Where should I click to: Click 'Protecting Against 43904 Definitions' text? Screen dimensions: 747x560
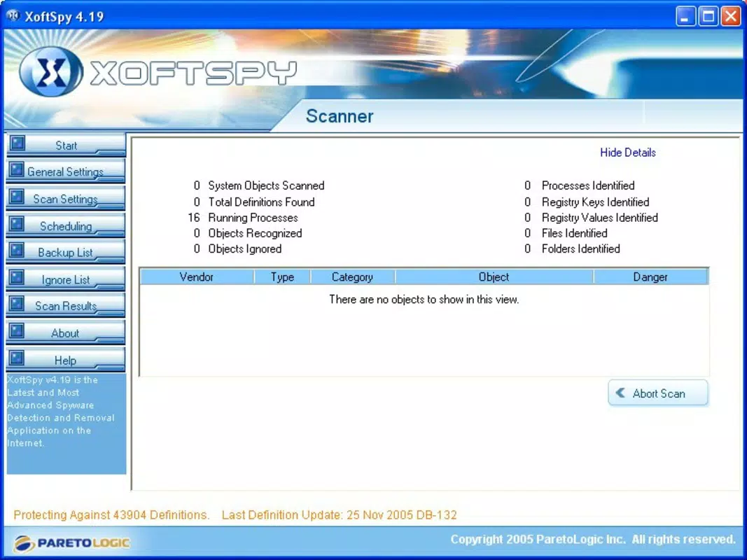coord(111,514)
